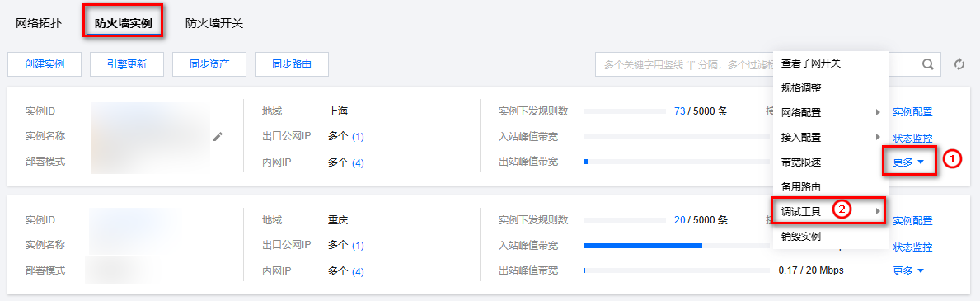Click the refresh icon beside search
Screen dimensions: 980x301
pyautogui.click(x=959, y=64)
